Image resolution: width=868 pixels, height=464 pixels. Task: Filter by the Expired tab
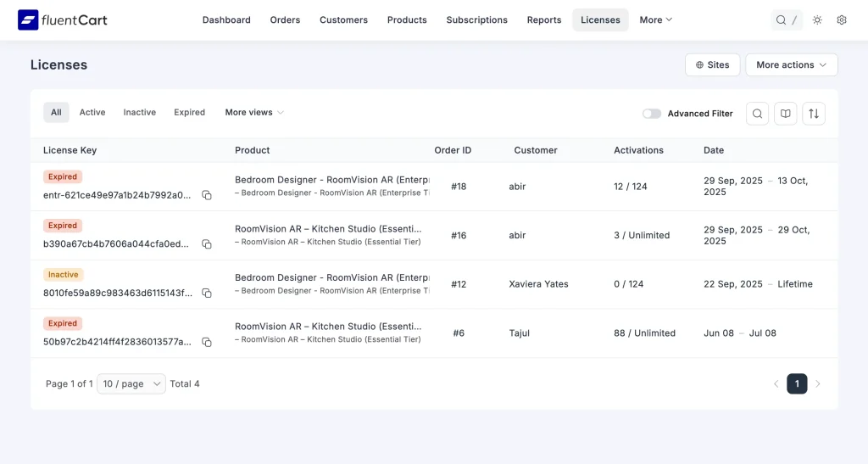click(x=189, y=113)
